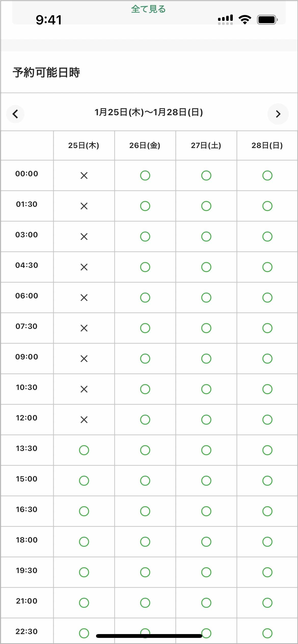Choose 26日(金) slot at 16:30
Screen dimensions: 298x644
145,511
